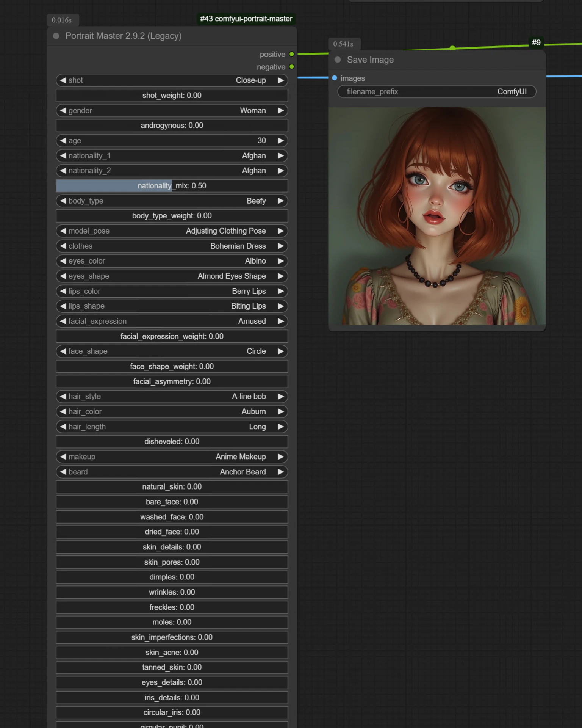582x728 pixels.
Task: Open shot dropdown showing Close-up
Action: 172,80
